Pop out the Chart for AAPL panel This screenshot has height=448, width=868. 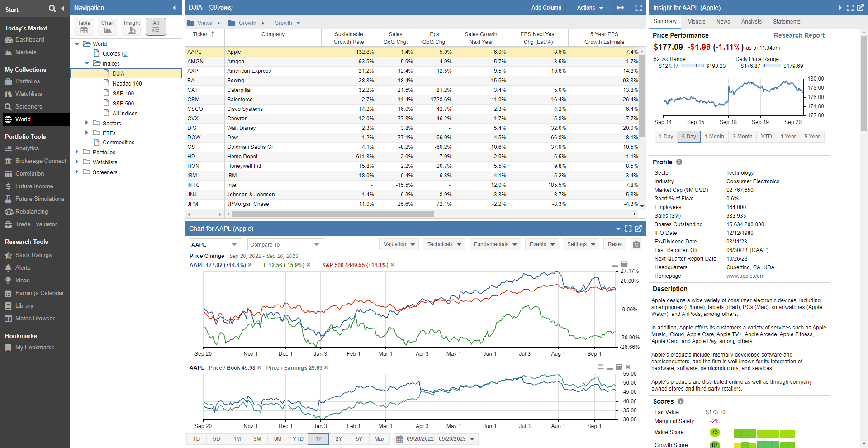638,229
